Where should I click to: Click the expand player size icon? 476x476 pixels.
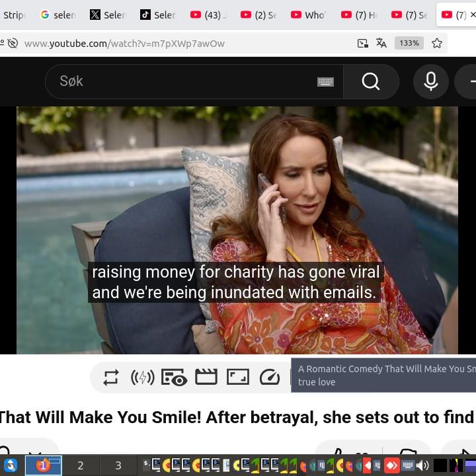(238, 377)
